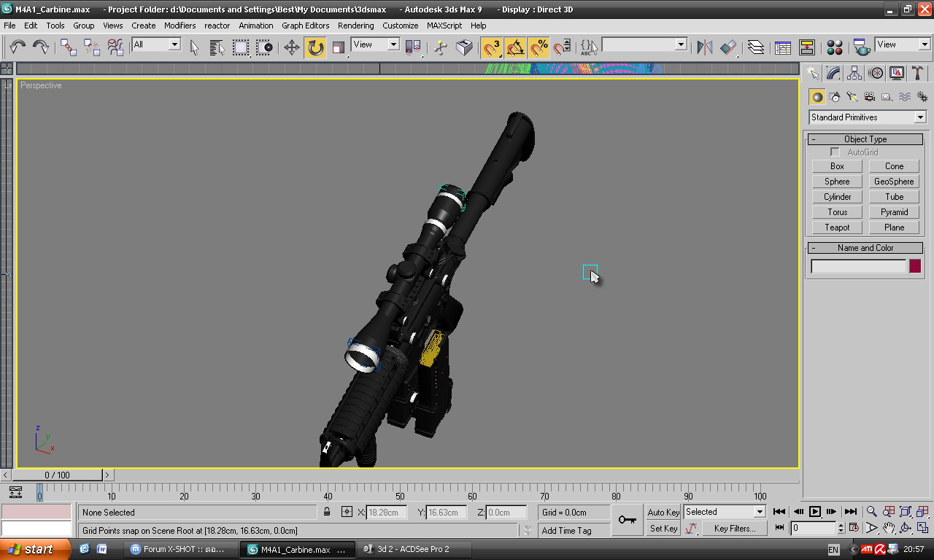The width and height of the screenshot is (934, 560).
Task: Activate the Pan View hand tool
Action: point(889,528)
